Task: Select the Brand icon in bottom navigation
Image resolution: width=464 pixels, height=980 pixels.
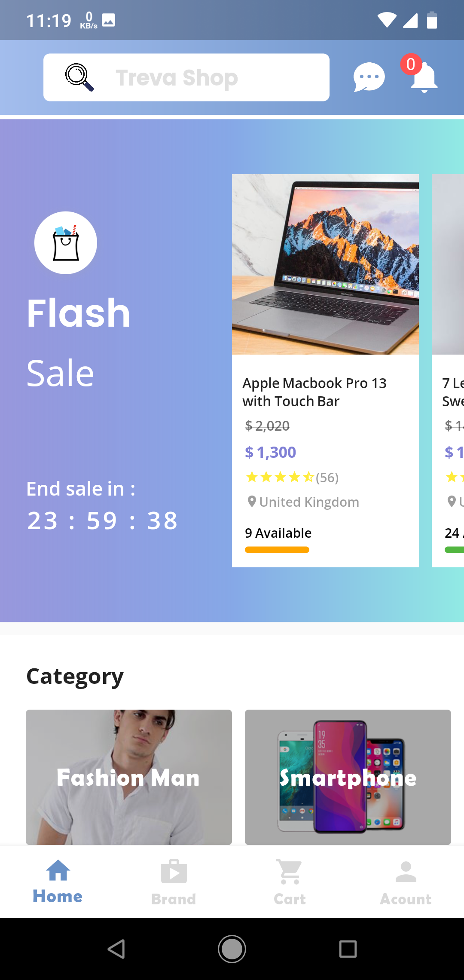Action: click(174, 877)
